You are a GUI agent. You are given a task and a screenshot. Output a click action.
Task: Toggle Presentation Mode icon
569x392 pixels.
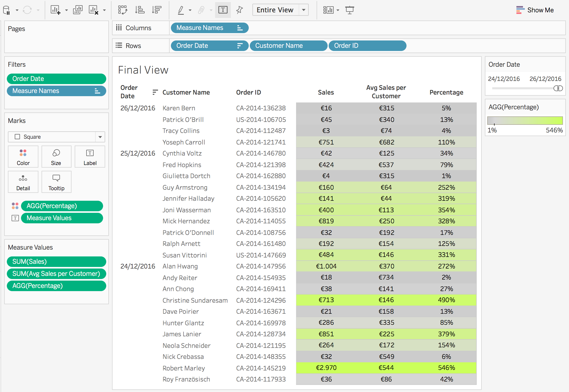[x=349, y=10]
